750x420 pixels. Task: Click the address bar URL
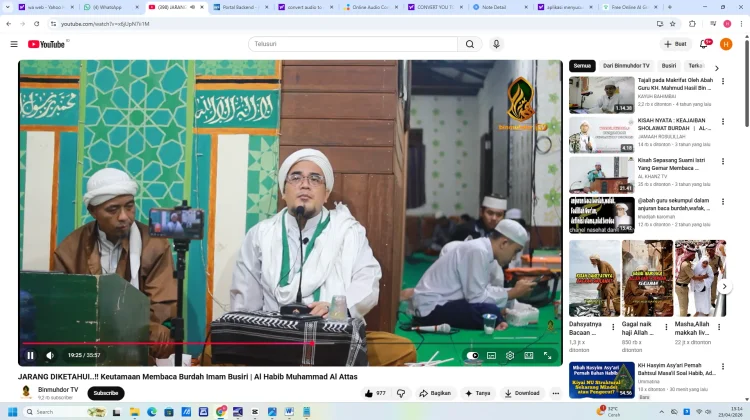(x=105, y=24)
